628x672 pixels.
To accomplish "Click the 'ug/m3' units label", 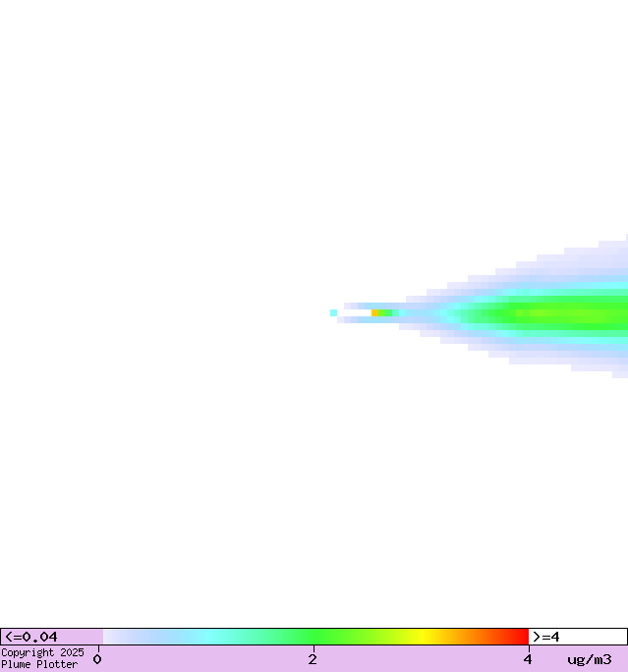I will point(590,659).
